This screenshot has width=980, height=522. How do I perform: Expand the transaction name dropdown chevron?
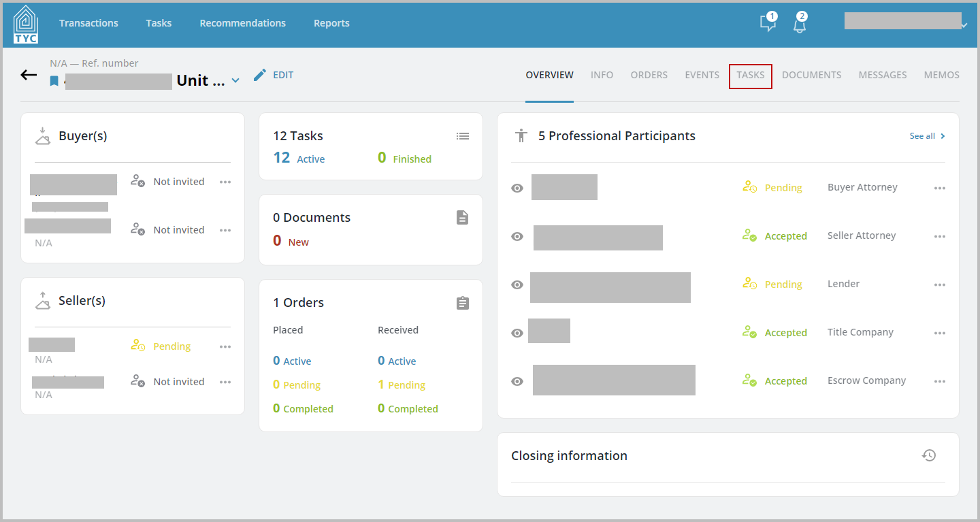click(x=235, y=80)
